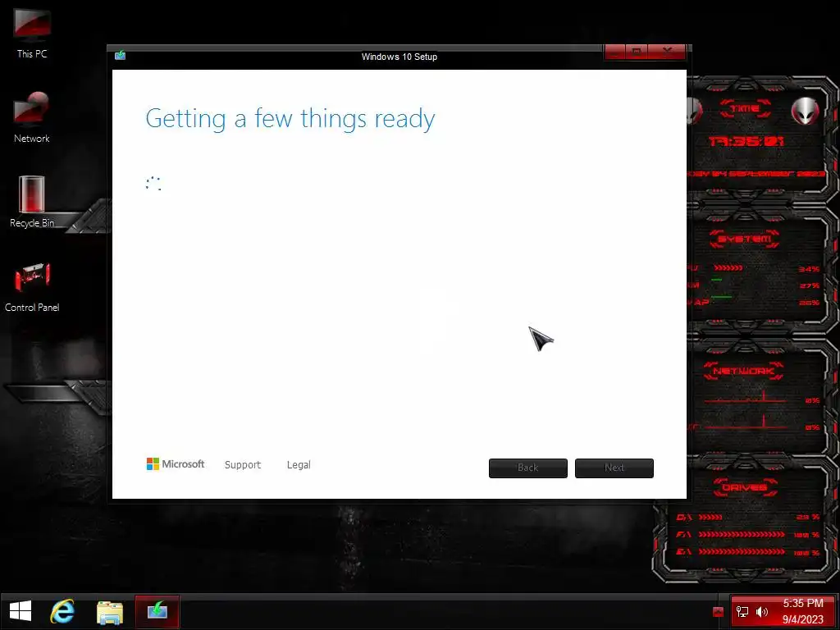Minimize the Windows 10 Setup window
Screen dimensions: 840x630
[615, 52]
